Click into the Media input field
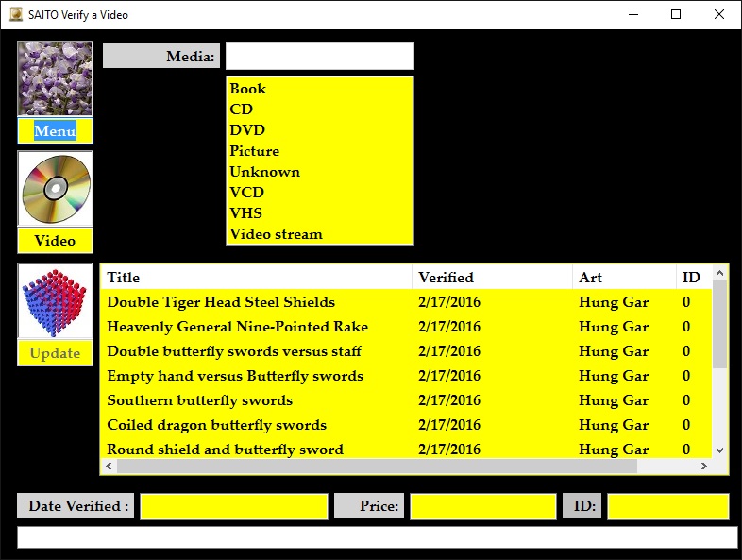 pyautogui.click(x=319, y=57)
